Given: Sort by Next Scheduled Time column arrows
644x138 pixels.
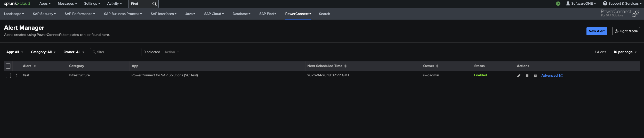Looking at the screenshot, I should pyautogui.click(x=345, y=66).
